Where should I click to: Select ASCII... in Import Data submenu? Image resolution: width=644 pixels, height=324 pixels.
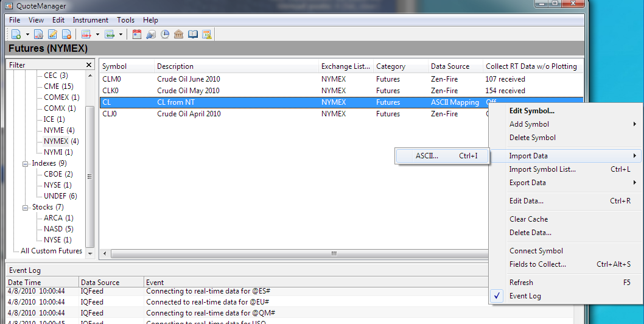pos(442,156)
